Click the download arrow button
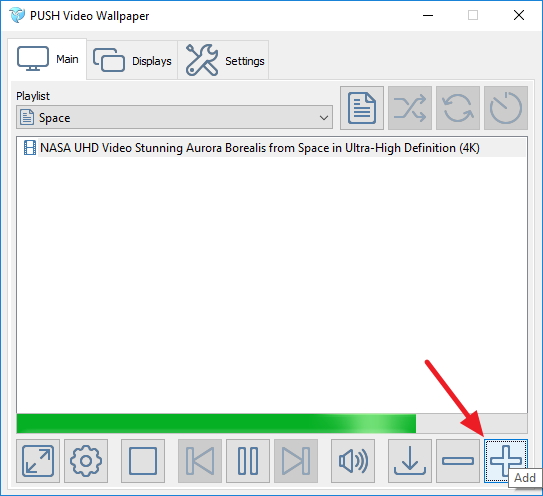Image resolution: width=543 pixels, height=496 pixels. click(410, 461)
